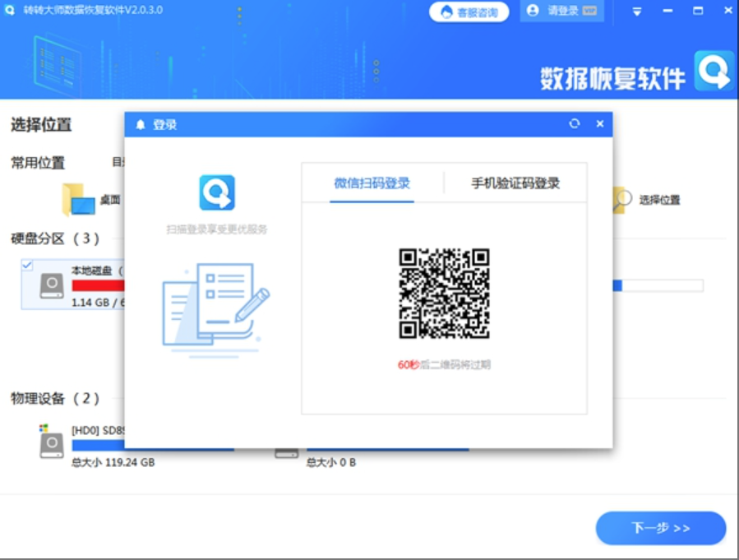Viewport: 739px width, 560px height.
Task: Click the red usage bar of 本地磁盘
Action: (98, 285)
